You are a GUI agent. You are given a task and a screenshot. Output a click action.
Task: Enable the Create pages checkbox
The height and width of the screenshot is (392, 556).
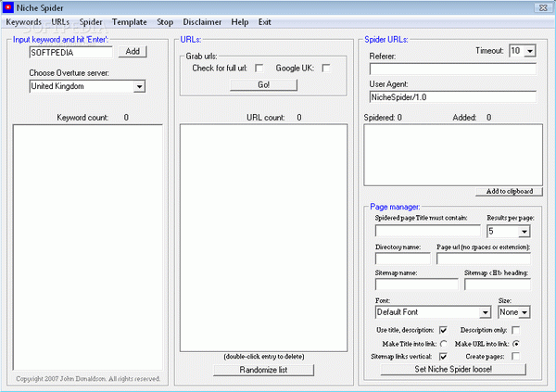click(x=516, y=356)
